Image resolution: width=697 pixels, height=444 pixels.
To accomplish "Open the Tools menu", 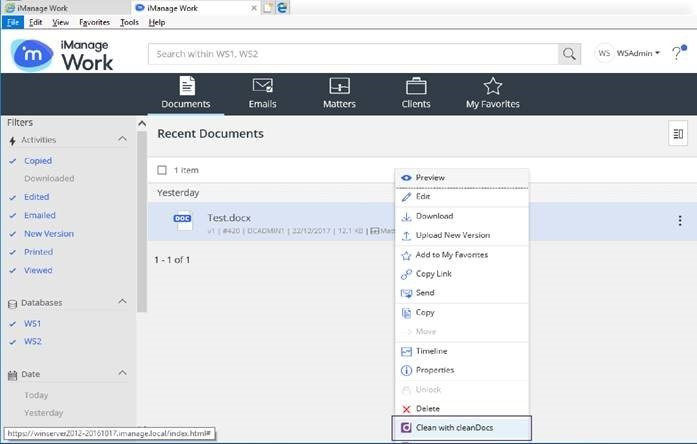I will pos(129,22).
